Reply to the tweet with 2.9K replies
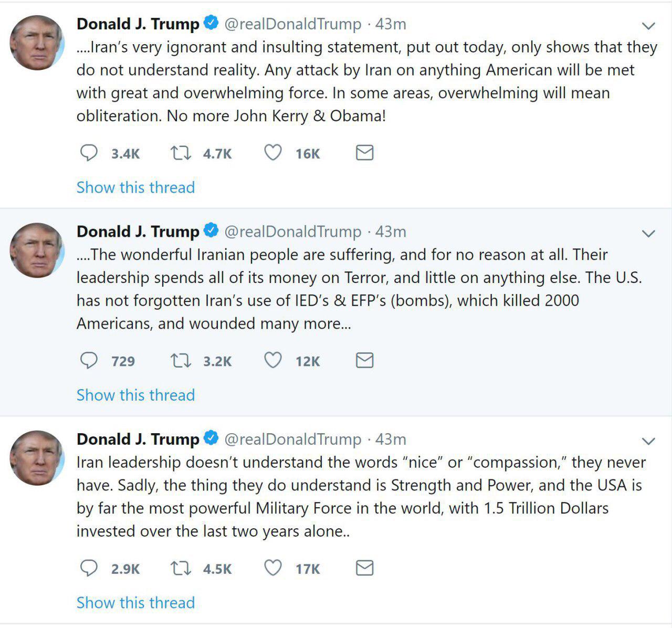The width and height of the screenshot is (672, 628). tap(89, 568)
